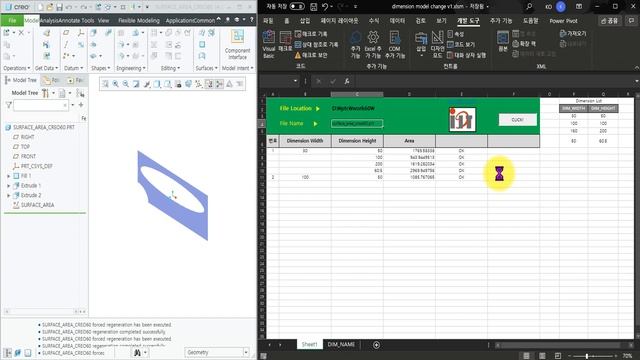Screen dimensions: 640x360
Task: Open Creo model tree settings icon
Action: click(46, 93)
